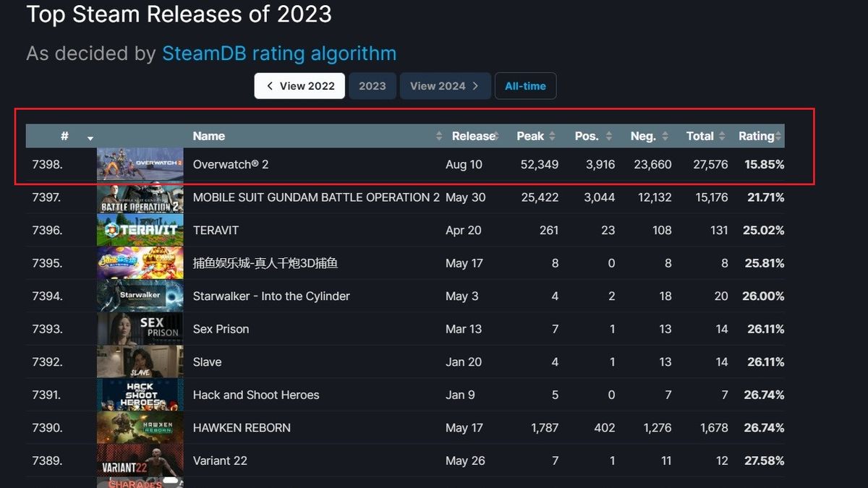Open MOBILE SUIT GUNDAM BATTLE OPERATION 2 name
Image resolution: width=868 pixels, height=488 pixels.
pyautogui.click(x=316, y=197)
